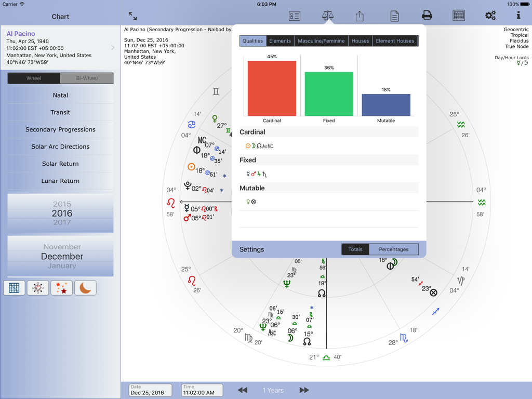Select the fixed stars icon
This screenshot has height=399, width=532.
tap(61, 288)
